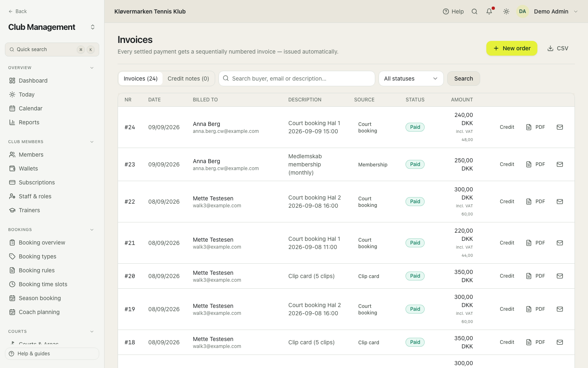Toggle the light/dark theme sun icon
Screen dimensions: 588x368
[x=506, y=11]
